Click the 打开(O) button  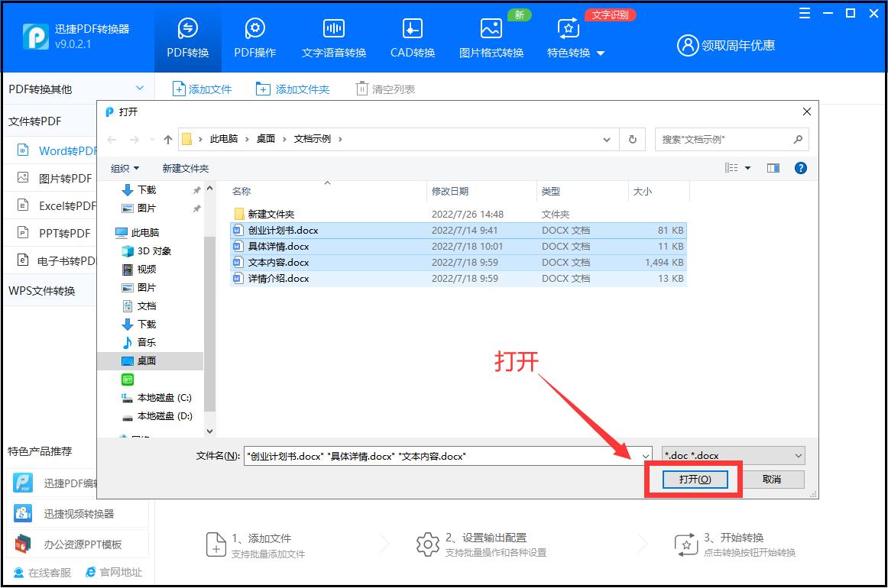694,479
